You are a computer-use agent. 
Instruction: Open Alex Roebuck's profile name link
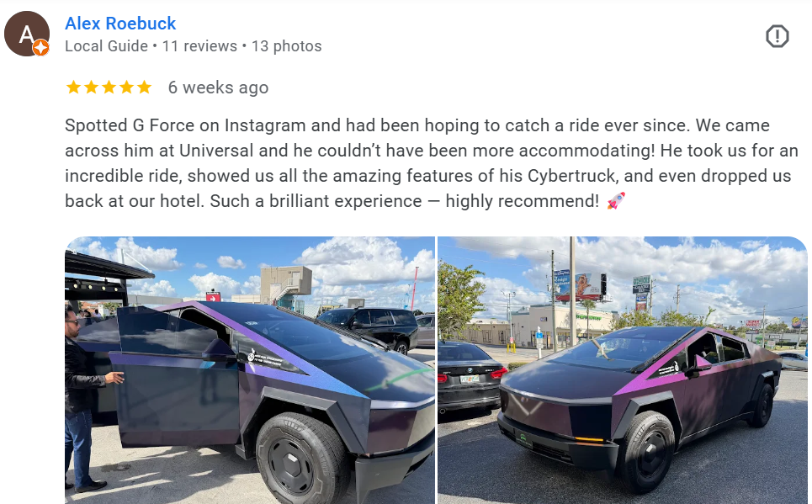[x=120, y=24]
